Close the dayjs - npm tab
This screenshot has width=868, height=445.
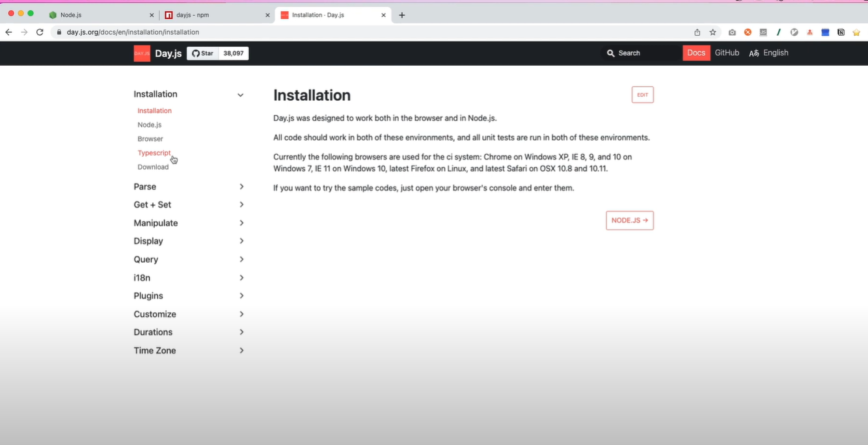[x=267, y=15]
